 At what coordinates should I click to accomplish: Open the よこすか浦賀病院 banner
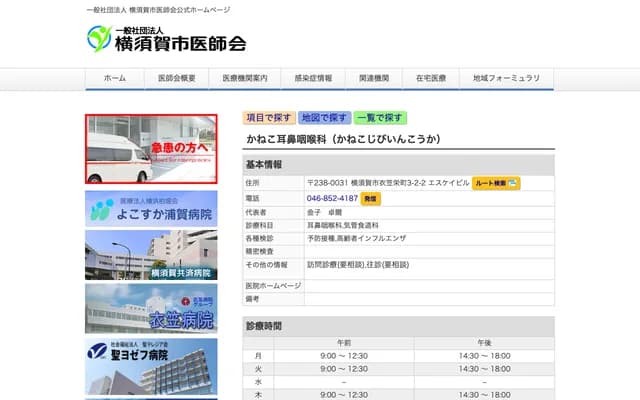(x=151, y=208)
